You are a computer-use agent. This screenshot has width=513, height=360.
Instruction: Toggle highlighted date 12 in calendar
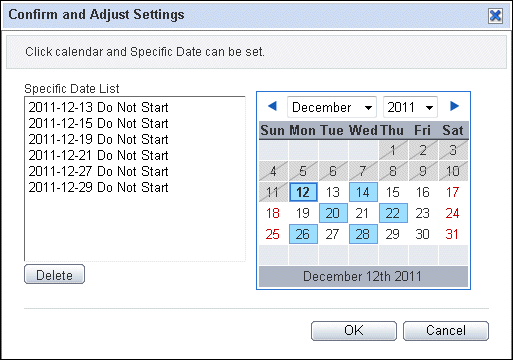[303, 192]
